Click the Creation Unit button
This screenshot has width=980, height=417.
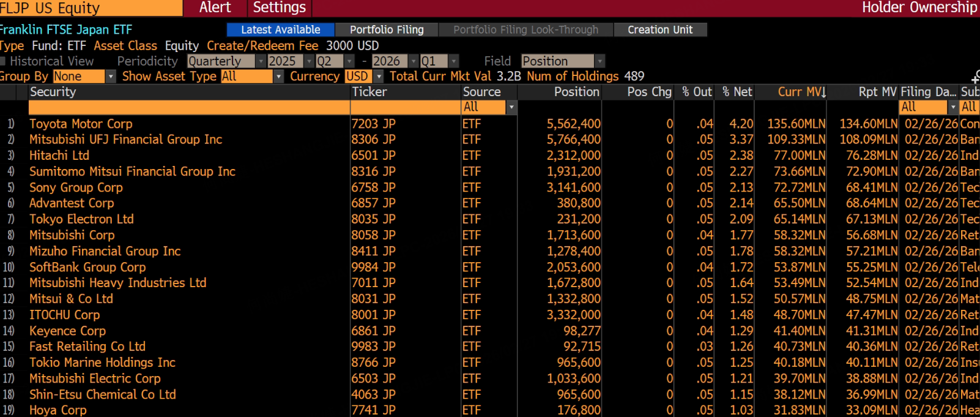point(659,29)
